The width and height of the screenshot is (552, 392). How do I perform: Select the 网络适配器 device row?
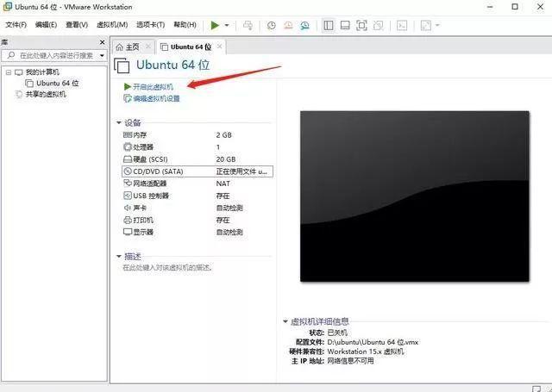tap(198, 184)
